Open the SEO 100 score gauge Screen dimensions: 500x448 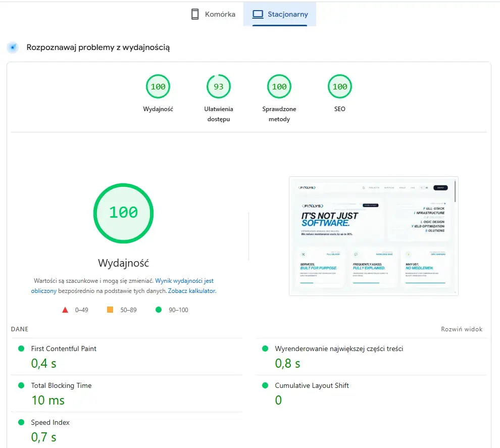pyautogui.click(x=339, y=86)
